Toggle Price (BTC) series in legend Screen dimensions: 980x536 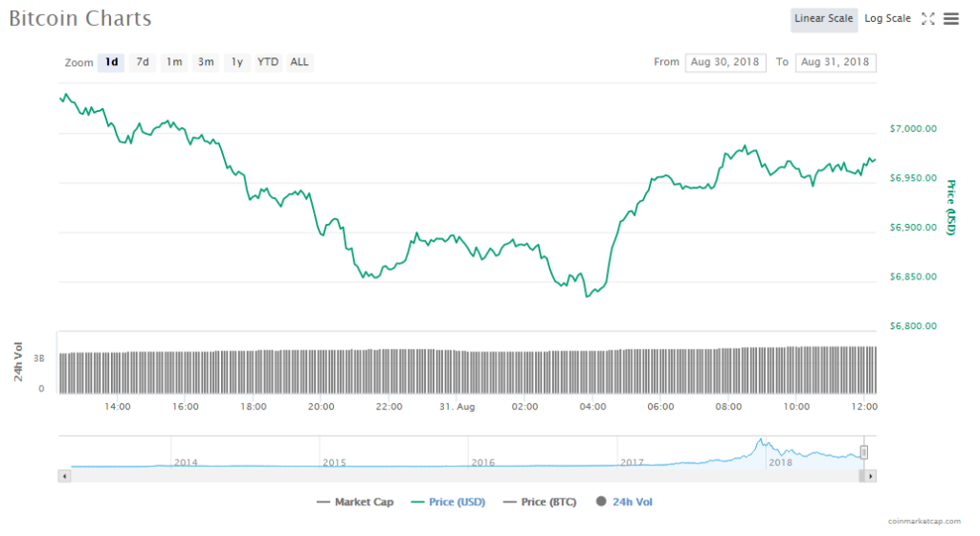[543, 502]
